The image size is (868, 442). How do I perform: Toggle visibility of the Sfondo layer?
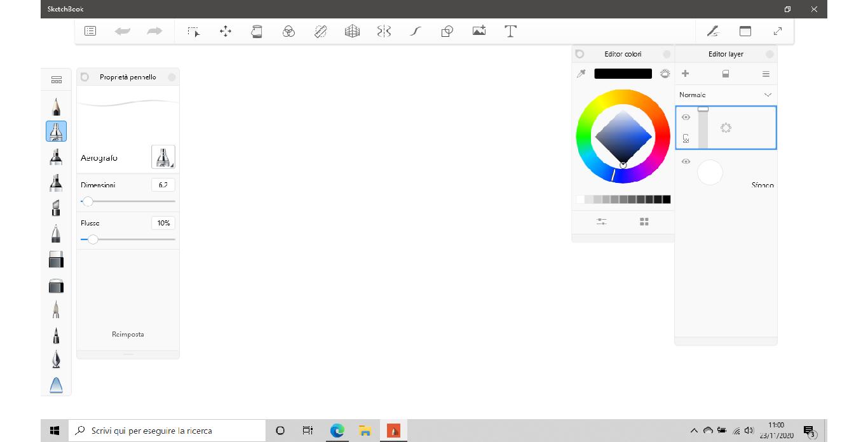(686, 161)
